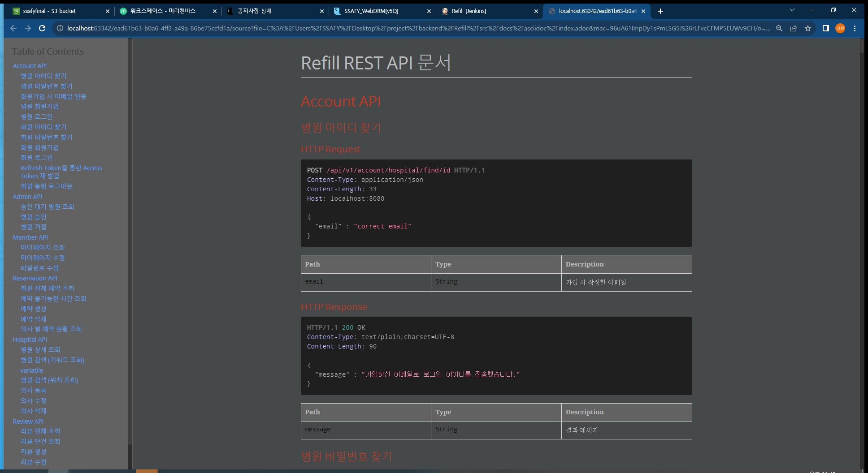This screenshot has width=868, height=473.
Task: Open 병원 검색 (키워드 조회) link
Action: pos(52,360)
